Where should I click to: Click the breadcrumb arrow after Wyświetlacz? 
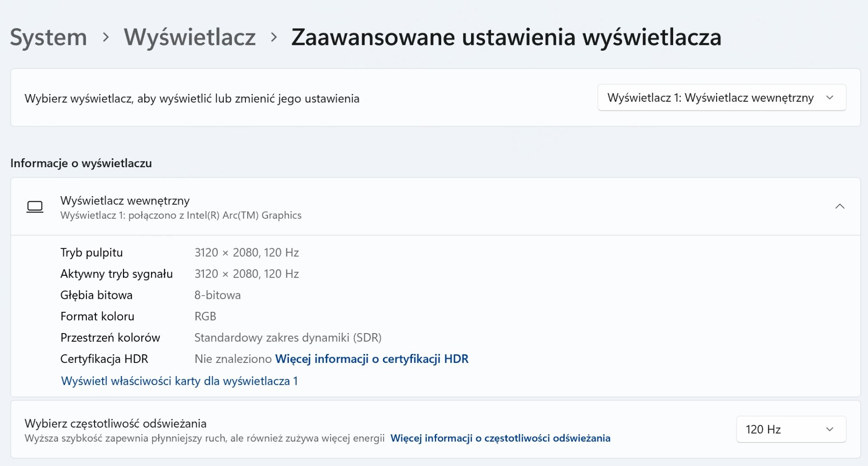click(x=274, y=37)
